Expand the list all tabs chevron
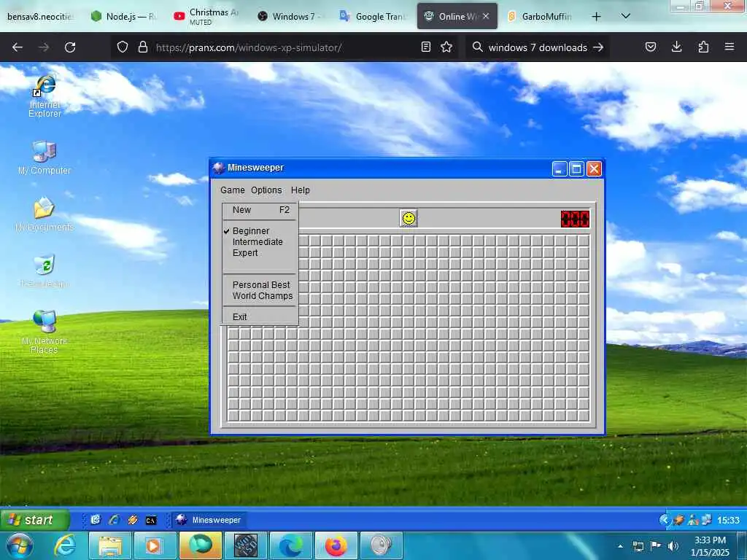747x560 pixels. tap(626, 16)
